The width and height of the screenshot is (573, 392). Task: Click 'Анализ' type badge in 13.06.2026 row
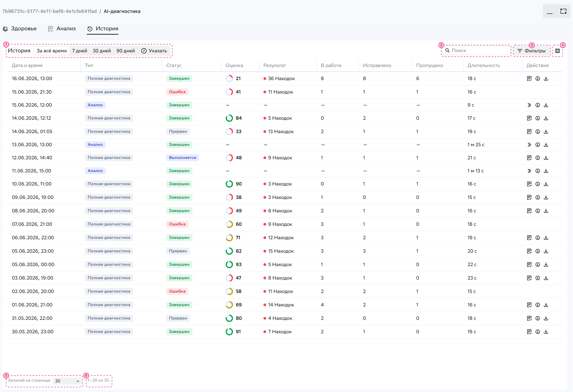95,145
